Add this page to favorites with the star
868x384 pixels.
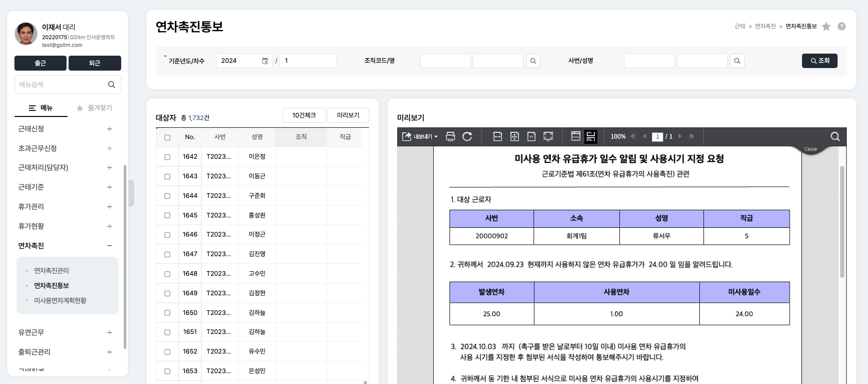826,26
